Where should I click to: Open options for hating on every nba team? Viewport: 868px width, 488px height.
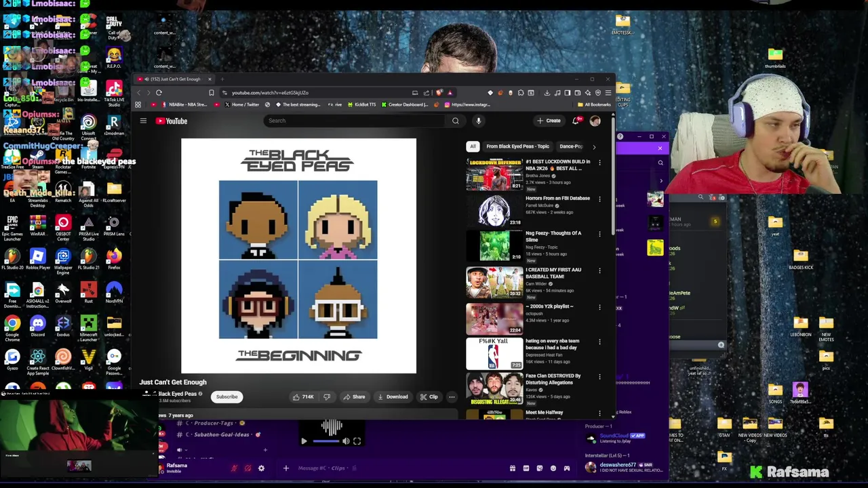[599, 342]
